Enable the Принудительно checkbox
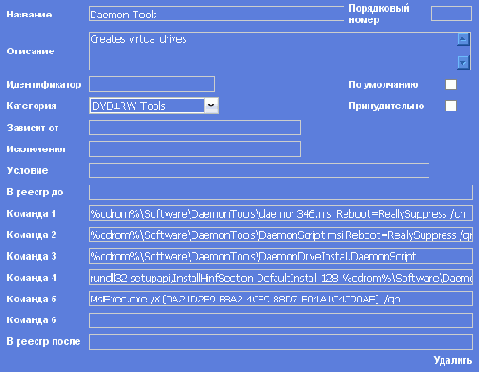 pos(451,106)
